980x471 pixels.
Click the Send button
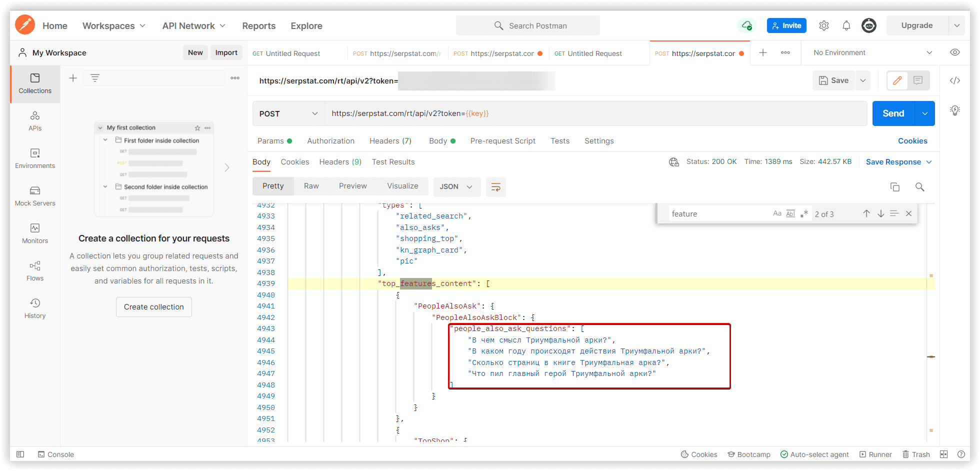point(893,114)
